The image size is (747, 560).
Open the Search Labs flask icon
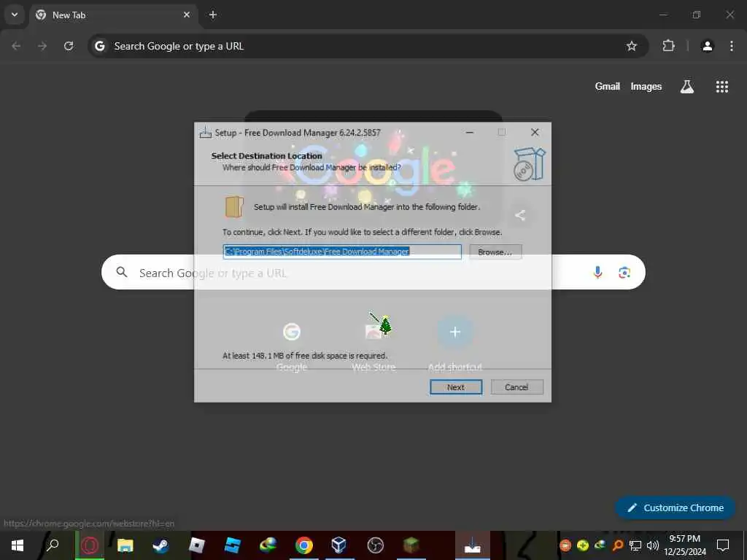tap(687, 87)
